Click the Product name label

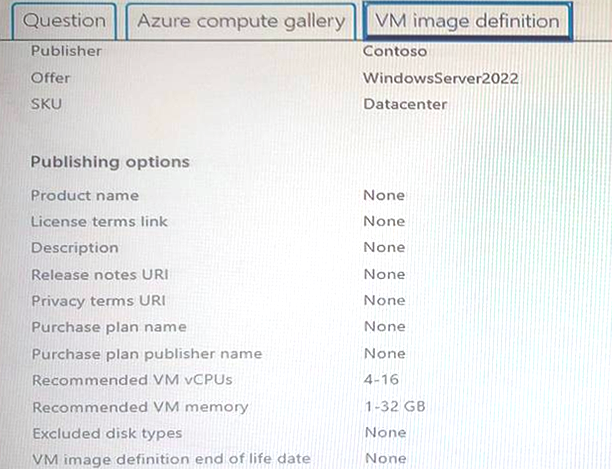(x=85, y=195)
